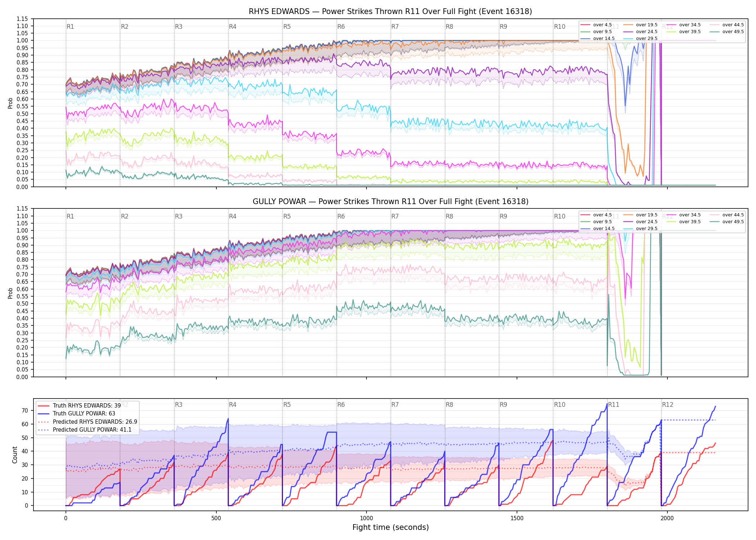Select 'over 9.5' in the top panel legend
The height and width of the screenshot is (540, 756).
coord(596,32)
